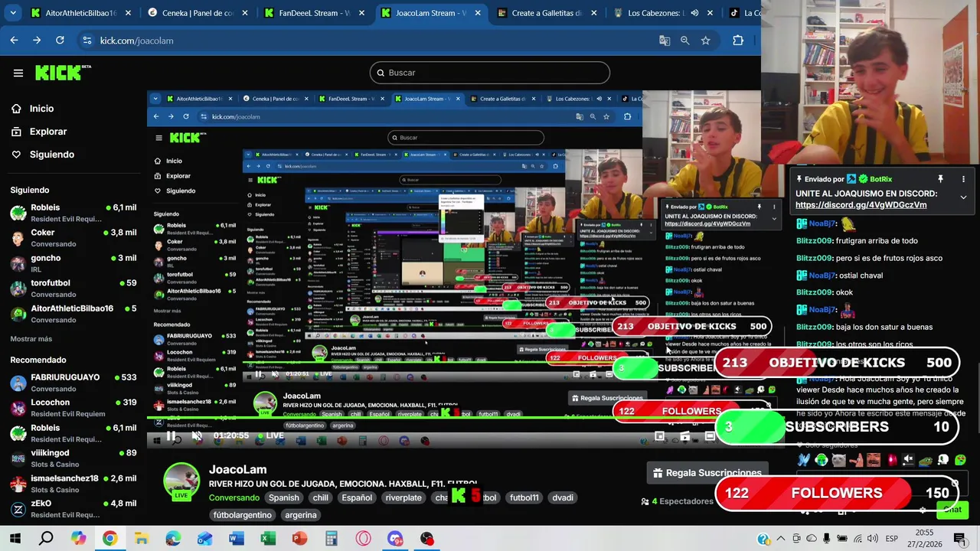Click Regala Suscripciones button

706,473
